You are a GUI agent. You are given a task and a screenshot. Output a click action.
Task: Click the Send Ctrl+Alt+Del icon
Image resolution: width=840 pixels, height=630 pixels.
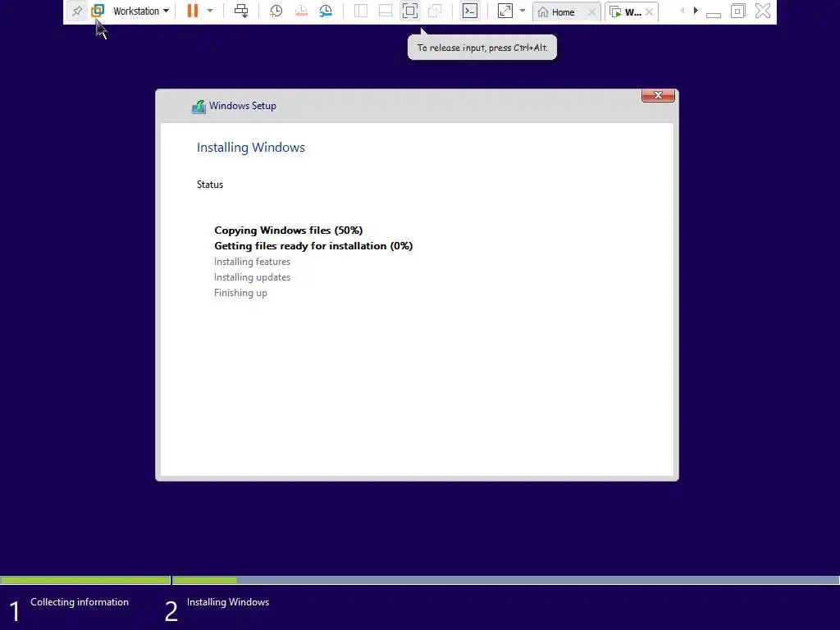pyautogui.click(x=241, y=11)
